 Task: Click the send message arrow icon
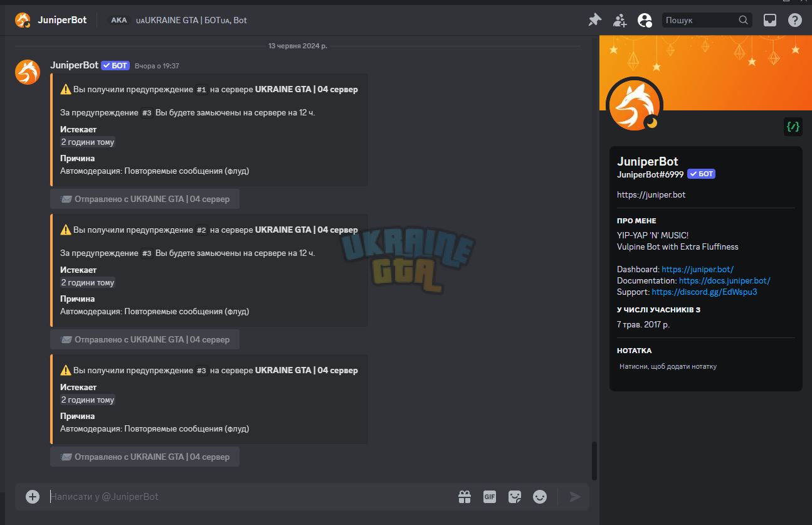[575, 497]
